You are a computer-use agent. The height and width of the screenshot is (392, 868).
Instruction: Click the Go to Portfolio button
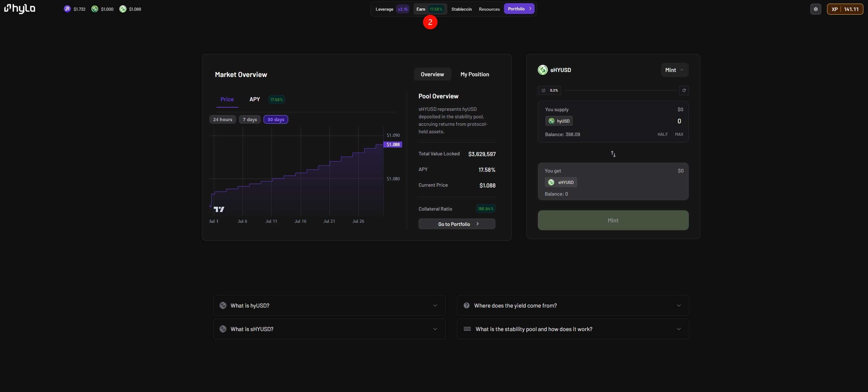tap(457, 224)
